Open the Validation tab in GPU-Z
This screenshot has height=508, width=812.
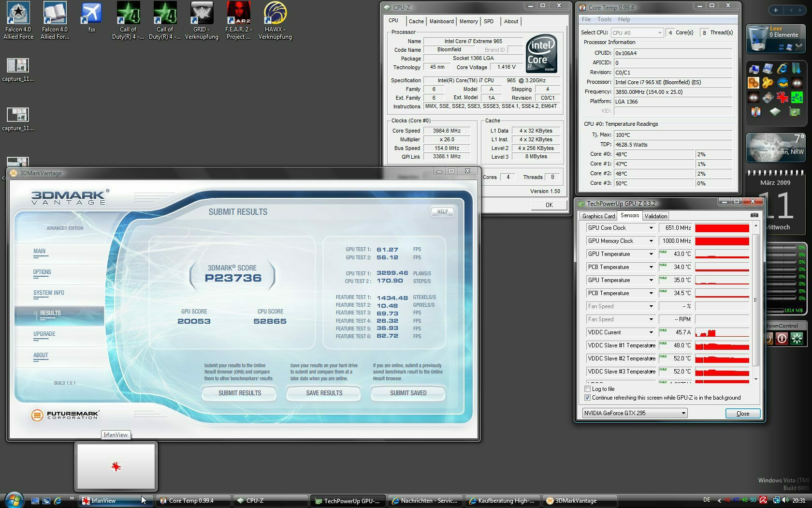655,216
